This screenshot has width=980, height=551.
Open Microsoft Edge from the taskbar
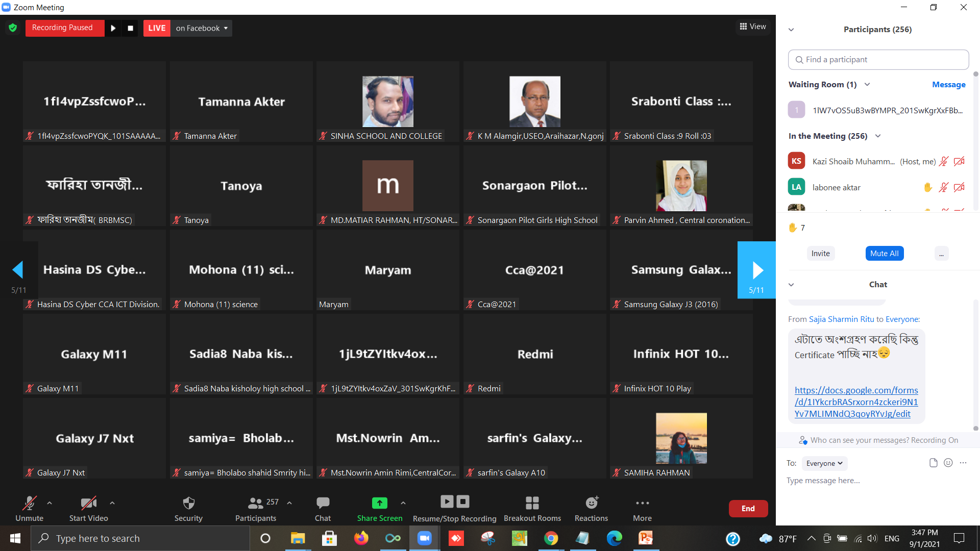point(614,538)
